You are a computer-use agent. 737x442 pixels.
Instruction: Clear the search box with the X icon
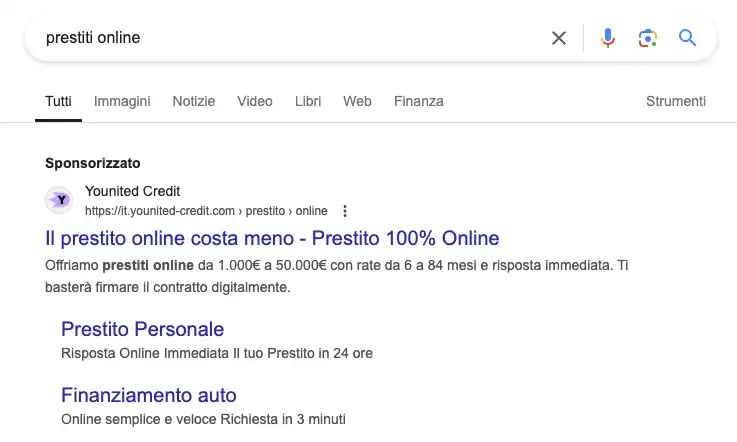[x=558, y=38]
